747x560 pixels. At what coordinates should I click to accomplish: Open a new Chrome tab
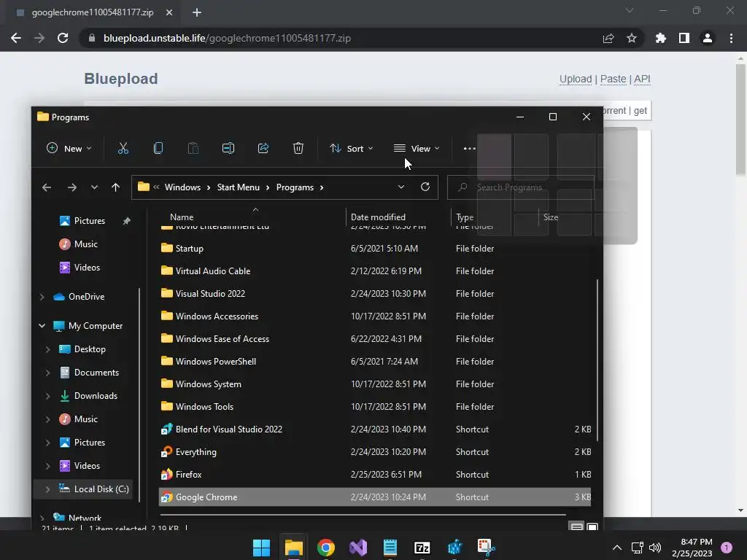(197, 12)
